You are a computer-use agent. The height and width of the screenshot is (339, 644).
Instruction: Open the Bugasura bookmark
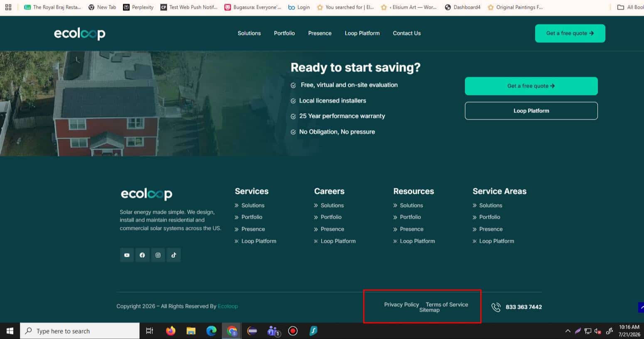(x=253, y=7)
